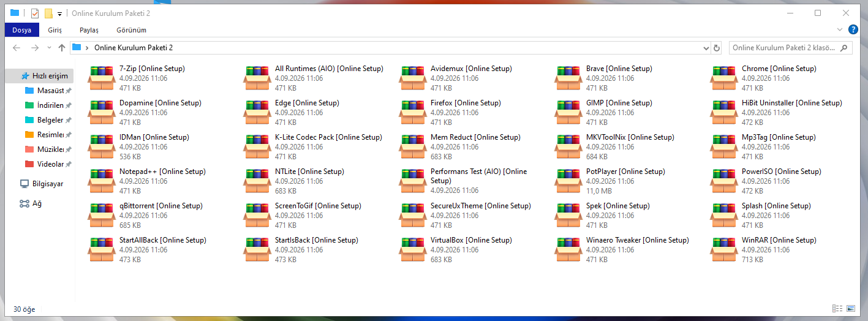
Task: Select the K-Lite Codec Pack archive icon
Action: tap(258, 147)
